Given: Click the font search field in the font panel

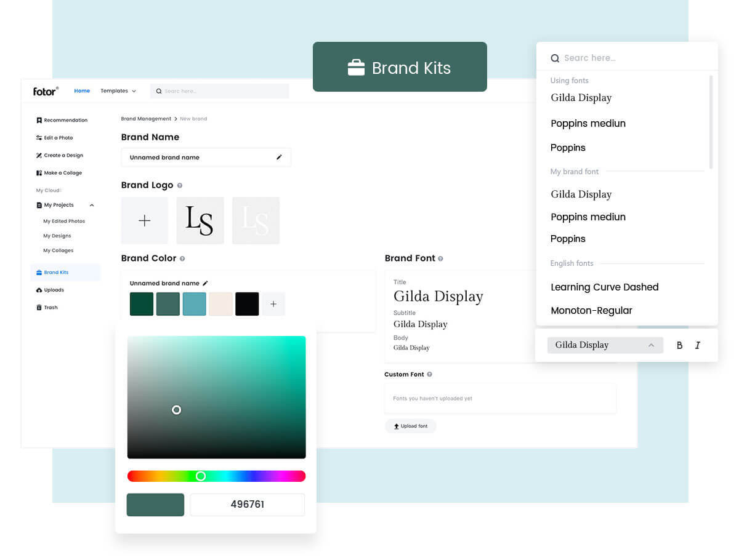Looking at the screenshot, I should point(627,58).
